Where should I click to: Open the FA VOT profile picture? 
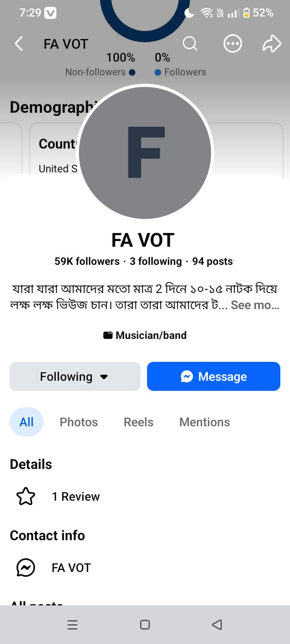coord(145,153)
